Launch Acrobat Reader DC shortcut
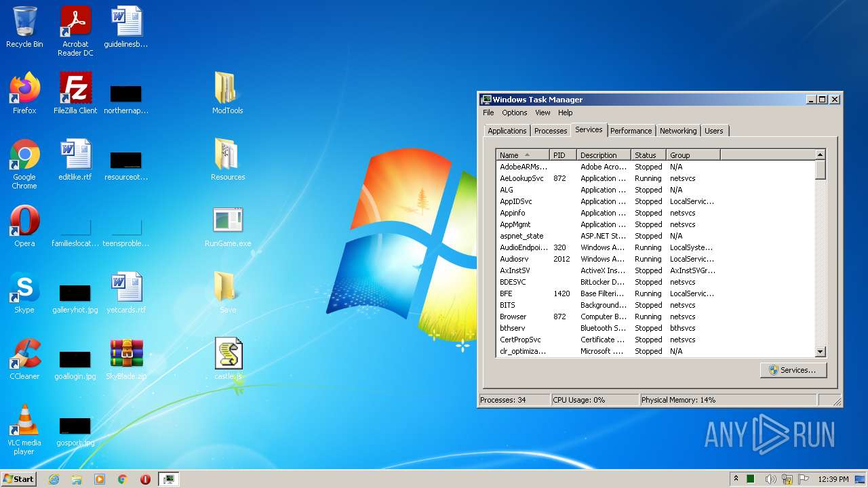 tap(75, 31)
